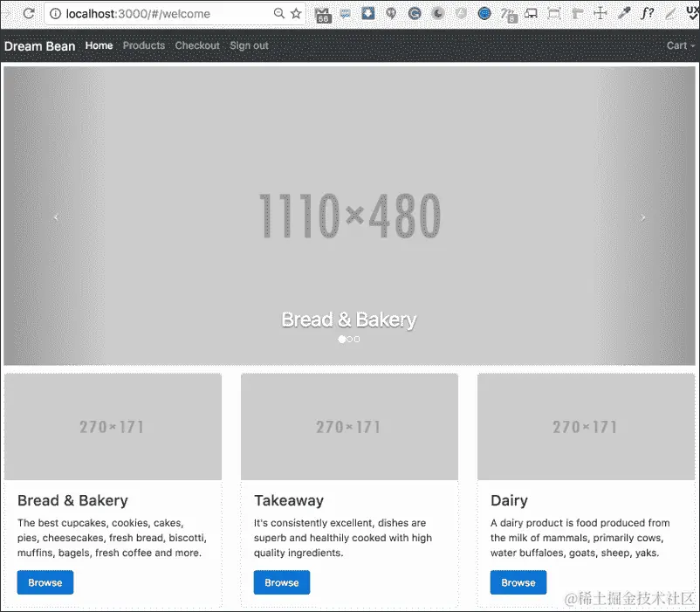Open the Home nav item

(x=100, y=45)
